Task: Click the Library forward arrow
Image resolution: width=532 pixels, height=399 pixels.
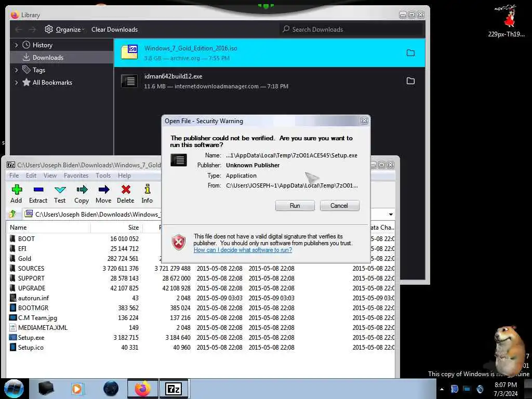Action: 32,30
